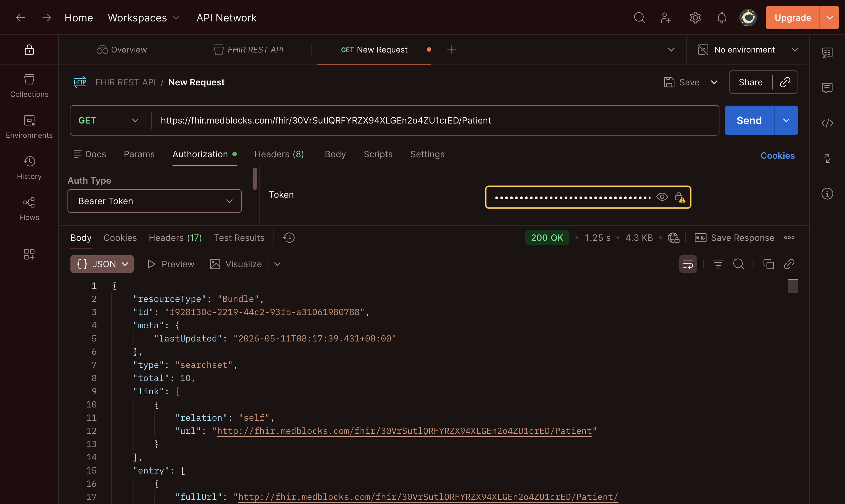This screenshot has width=845, height=504.
Task: Open the request info icon
Action: tap(827, 194)
